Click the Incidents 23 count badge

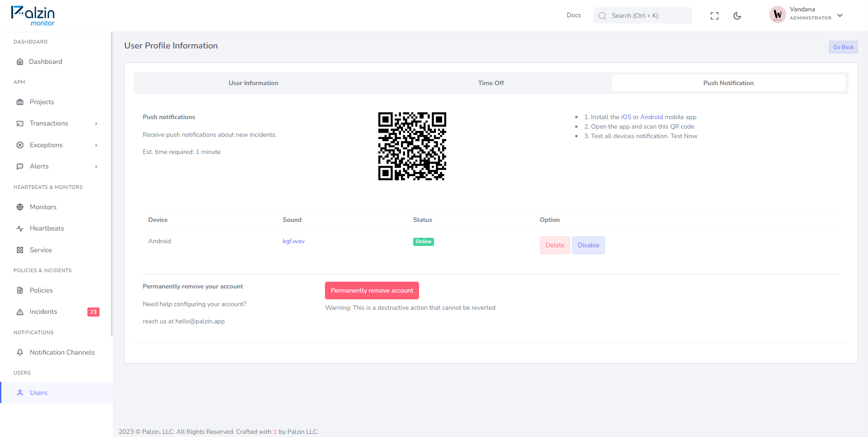pos(93,312)
